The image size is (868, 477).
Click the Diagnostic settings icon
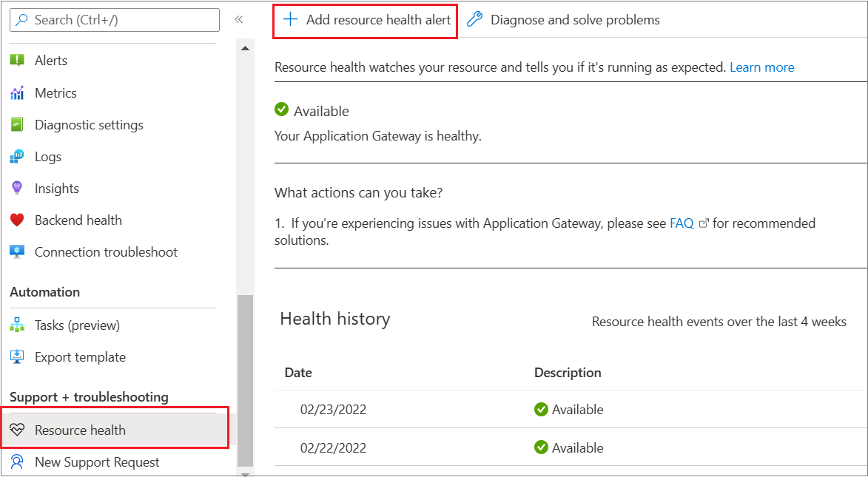coord(18,124)
